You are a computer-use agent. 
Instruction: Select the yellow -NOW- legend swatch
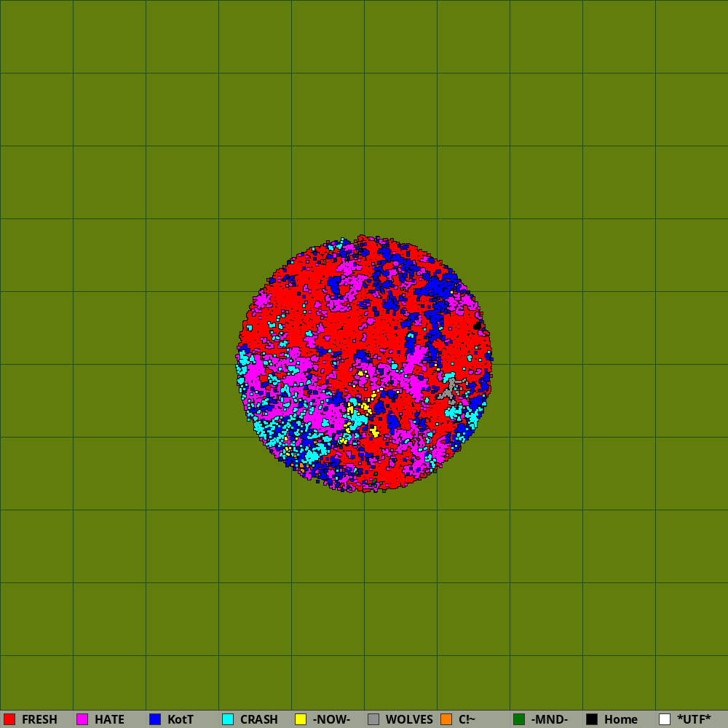click(301, 719)
